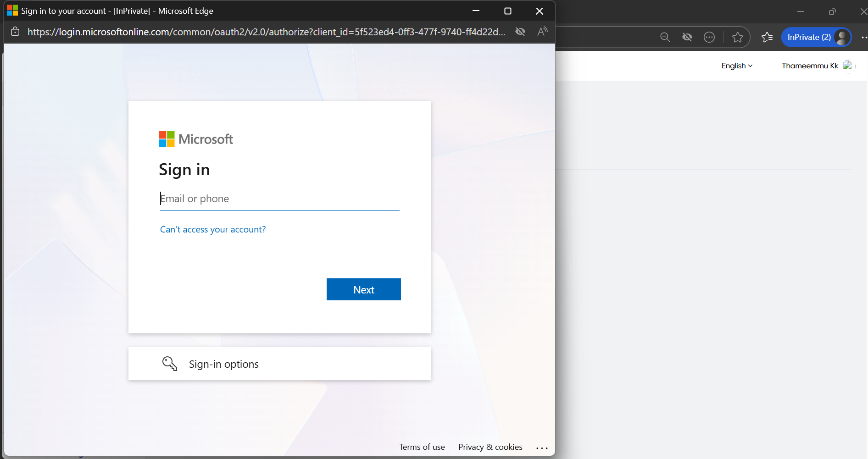Viewport: 868px width, 459px height.
Task: Add this page to favorites star
Action: [738, 37]
